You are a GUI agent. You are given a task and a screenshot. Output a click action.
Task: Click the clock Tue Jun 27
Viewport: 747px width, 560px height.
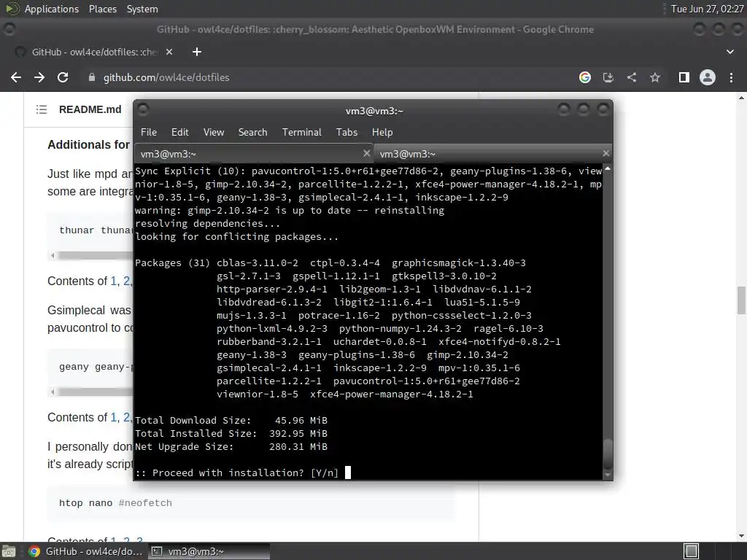[707, 9]
